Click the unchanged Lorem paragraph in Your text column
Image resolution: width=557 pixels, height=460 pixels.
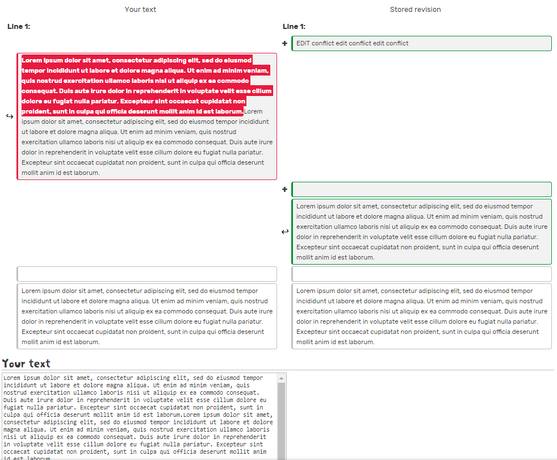click(x=147, y=316)
